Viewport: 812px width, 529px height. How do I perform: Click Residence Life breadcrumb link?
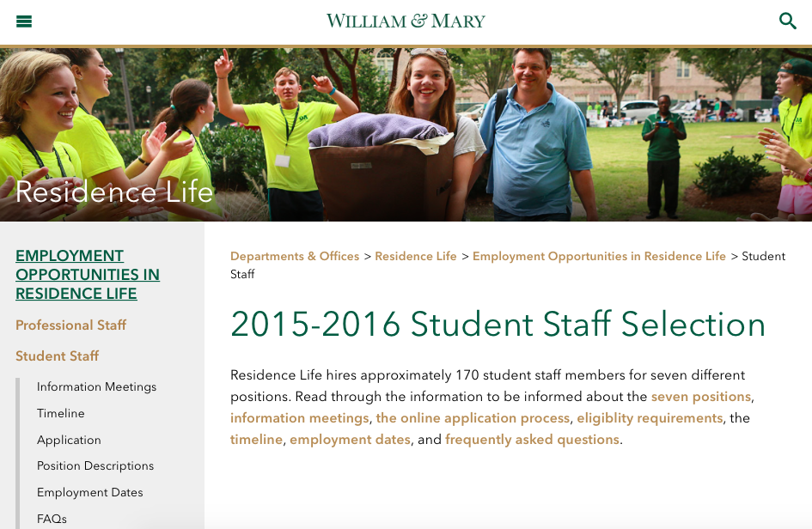(x=416, y=256)
